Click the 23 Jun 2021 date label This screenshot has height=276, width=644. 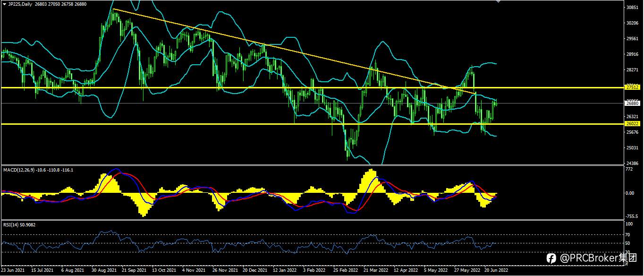(13, 271)
